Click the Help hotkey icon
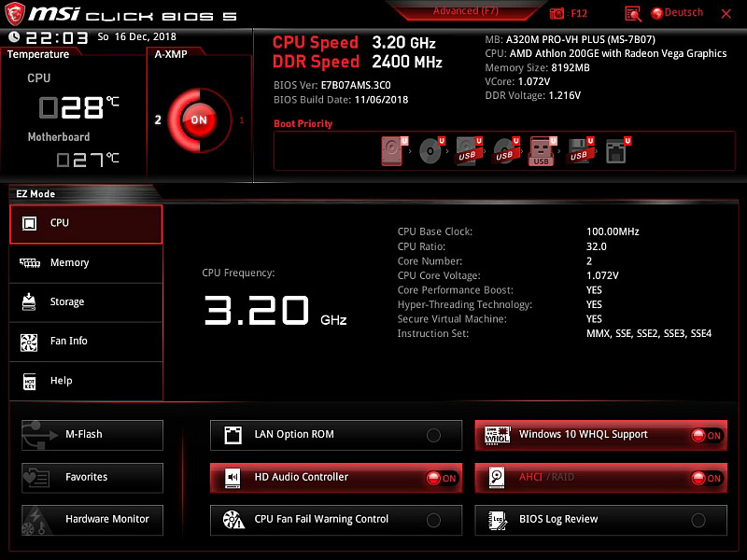 30,381
